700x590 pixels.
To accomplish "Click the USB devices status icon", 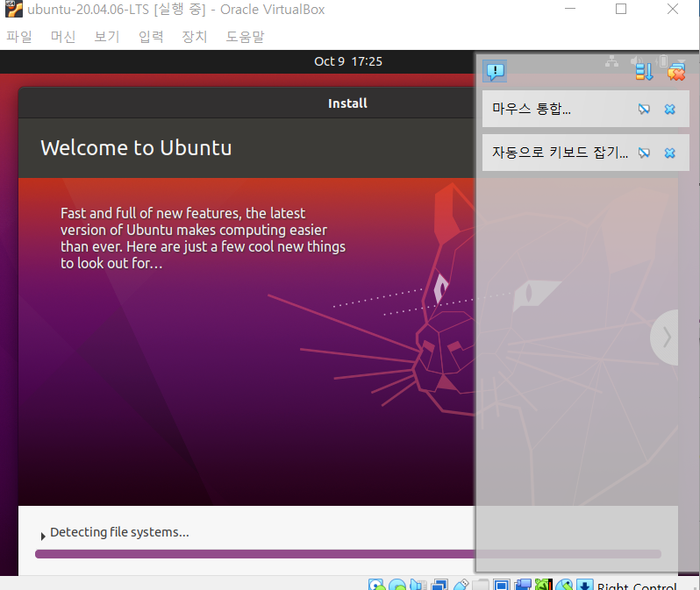I will click(461, 585).
